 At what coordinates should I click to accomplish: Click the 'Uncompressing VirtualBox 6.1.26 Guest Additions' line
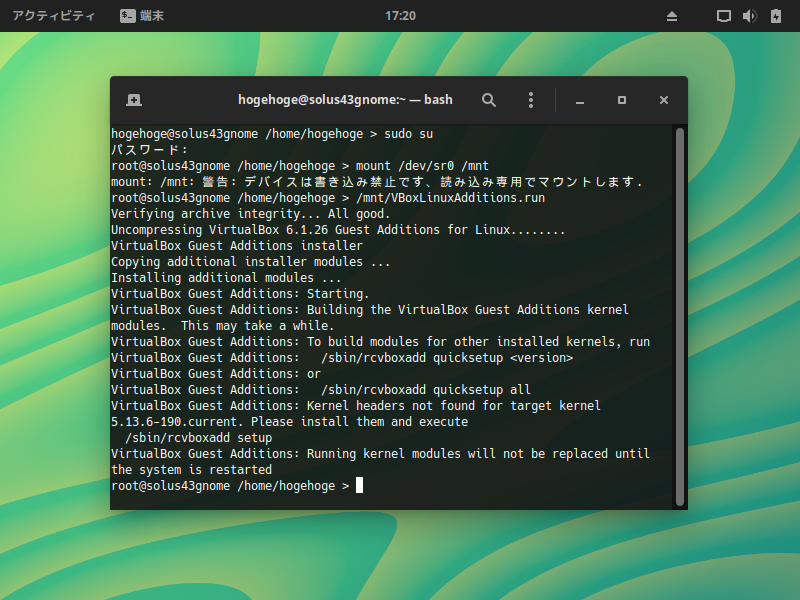pyautogui.click(x=338, y=230)
